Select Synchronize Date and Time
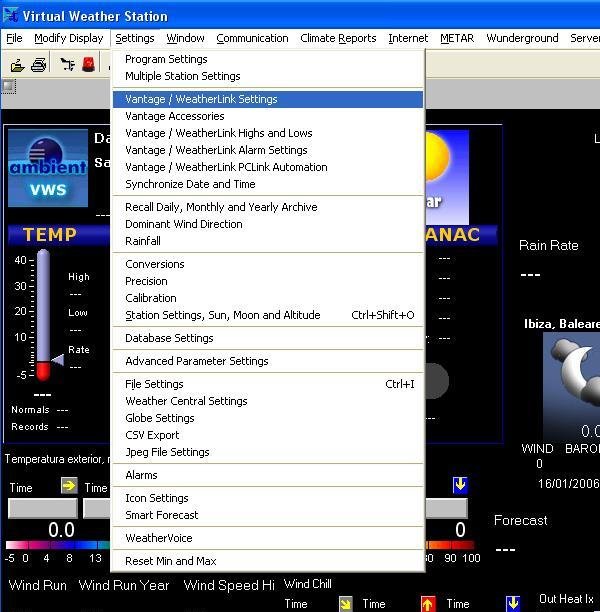 (268, 184)
